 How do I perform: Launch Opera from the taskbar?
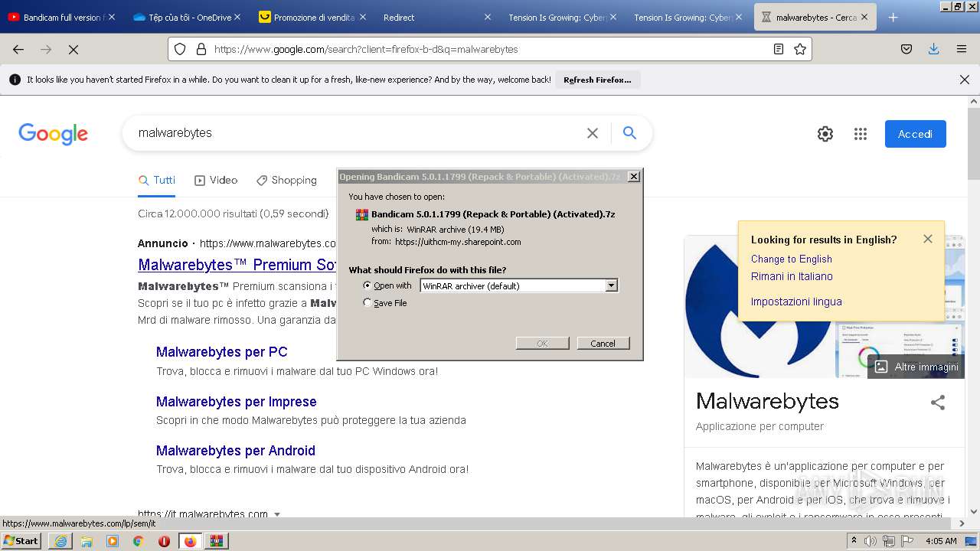(165, 541)
